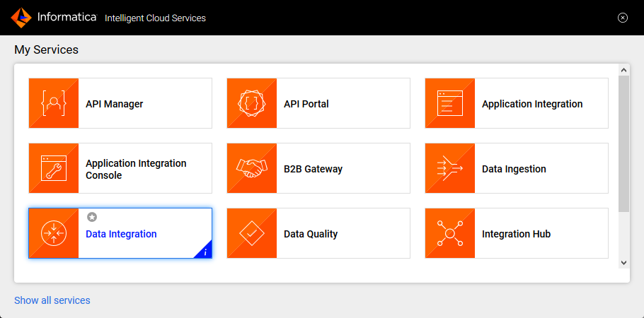Click the Integration Hub network icon

pos(450,234)
